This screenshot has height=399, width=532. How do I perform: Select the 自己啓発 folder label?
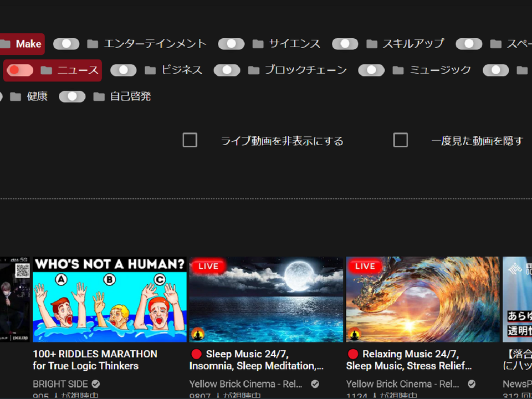click(x=131, y=96)
